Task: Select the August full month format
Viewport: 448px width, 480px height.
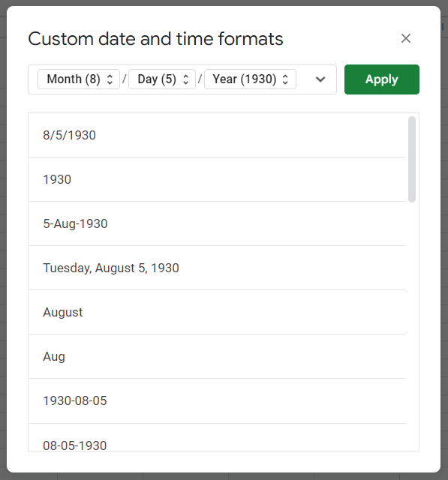Action: pyautogui.click(x=217, y=312)
